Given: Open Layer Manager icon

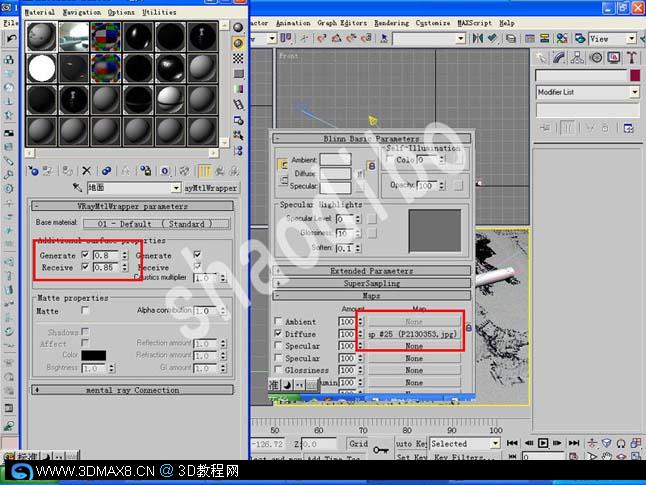Looking at the screenshot, I should coord(511,39).
